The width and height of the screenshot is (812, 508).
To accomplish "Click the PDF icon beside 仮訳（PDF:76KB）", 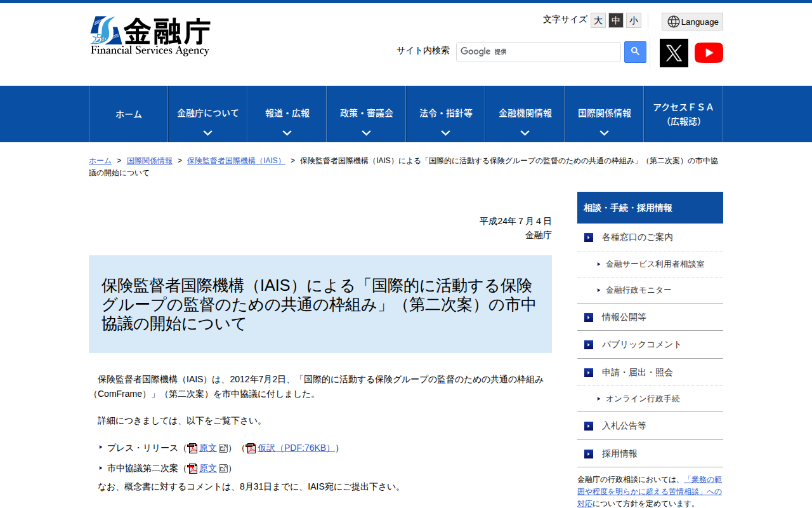I will click(250, 448).
